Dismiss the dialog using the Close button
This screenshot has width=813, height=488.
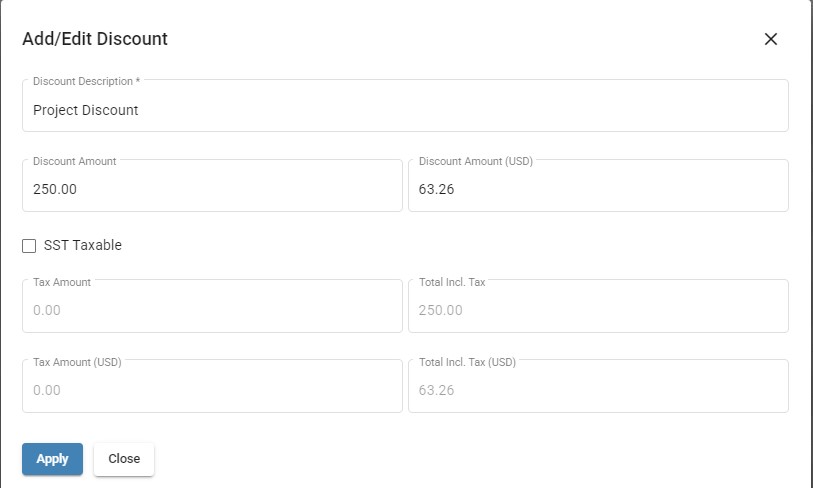pyautogui.click(x=124, y=459)
